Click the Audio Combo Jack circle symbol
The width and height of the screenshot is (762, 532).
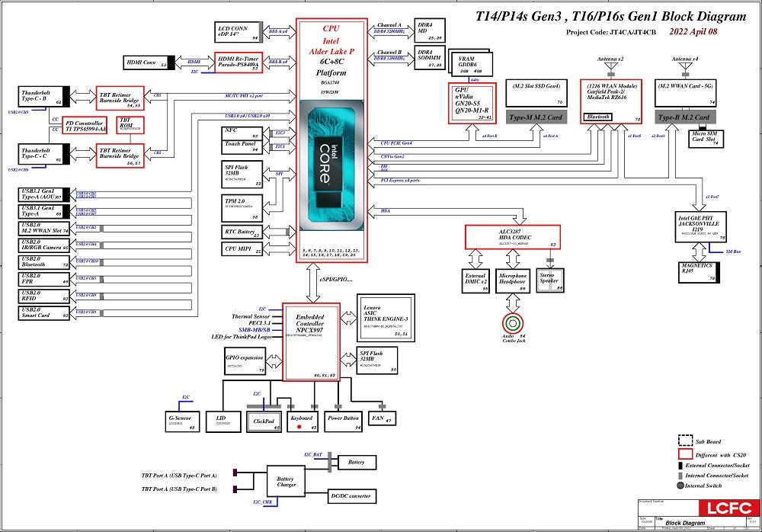coord(513,323)
